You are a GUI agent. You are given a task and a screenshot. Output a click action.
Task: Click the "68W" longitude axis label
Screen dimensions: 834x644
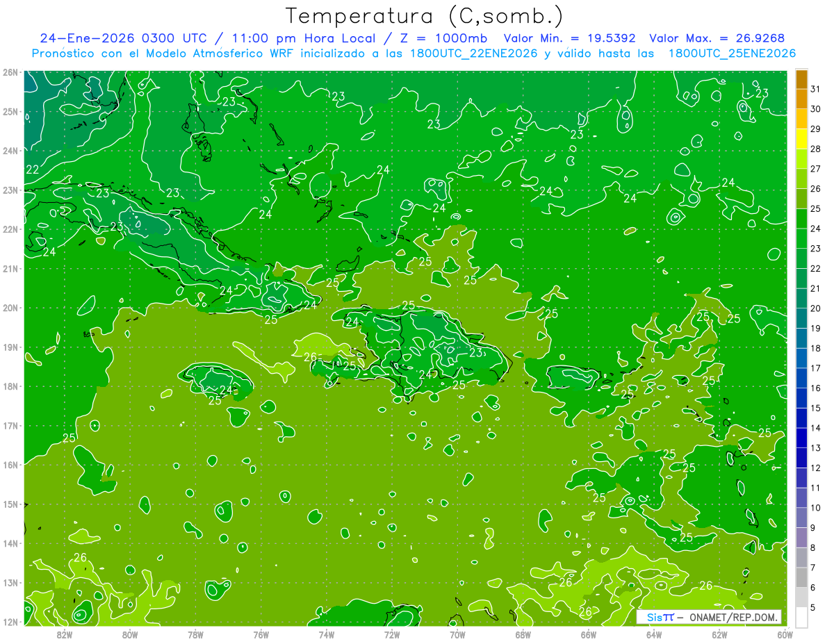[523, 634]
